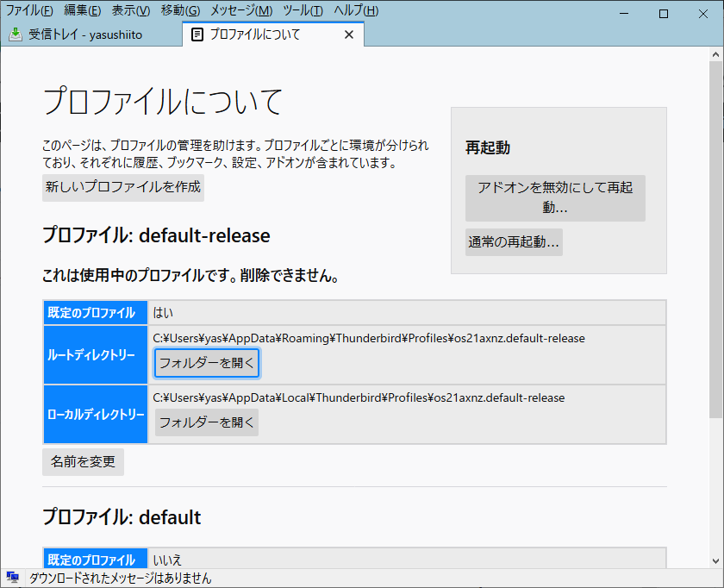The height and width of the screenshot is (588, 724).
Task: Click the document icon on the profile tab
Action: (195, 34)
